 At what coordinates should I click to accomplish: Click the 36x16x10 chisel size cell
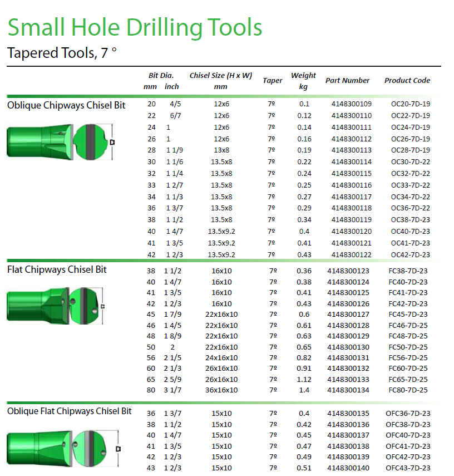(x=221, y=390)
